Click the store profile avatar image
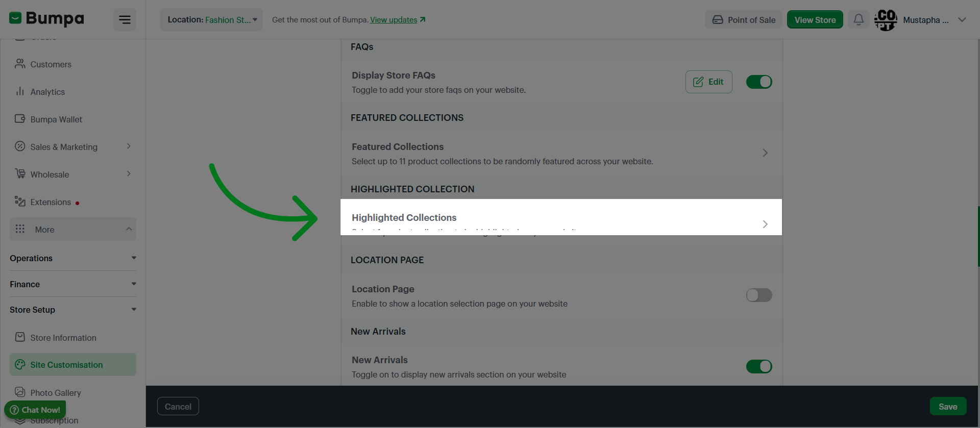The width and height of the screenshot is (980, 428). tap(886, 20)
